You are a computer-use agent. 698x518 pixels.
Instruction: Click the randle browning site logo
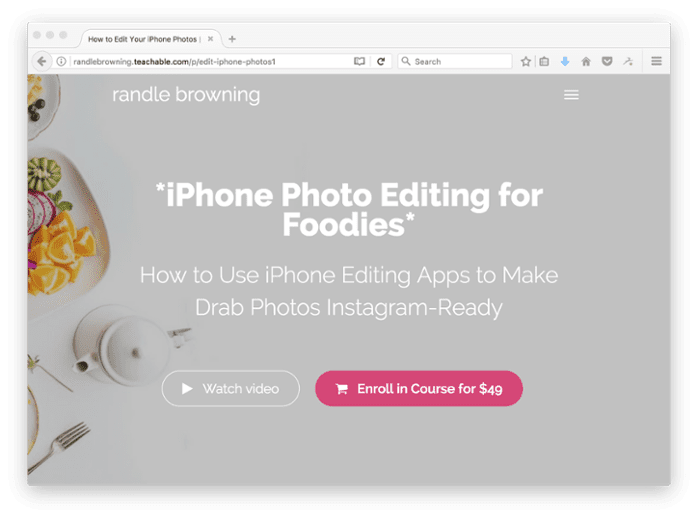tap(186, 95)
